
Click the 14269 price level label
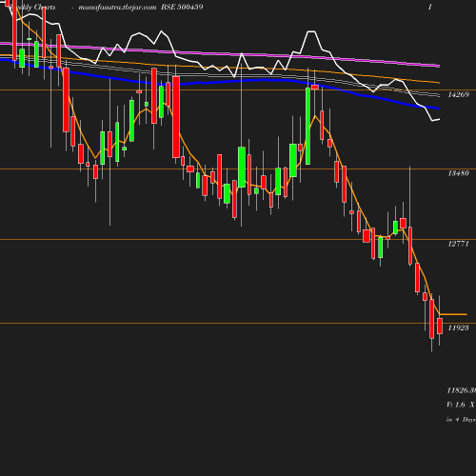458,94
